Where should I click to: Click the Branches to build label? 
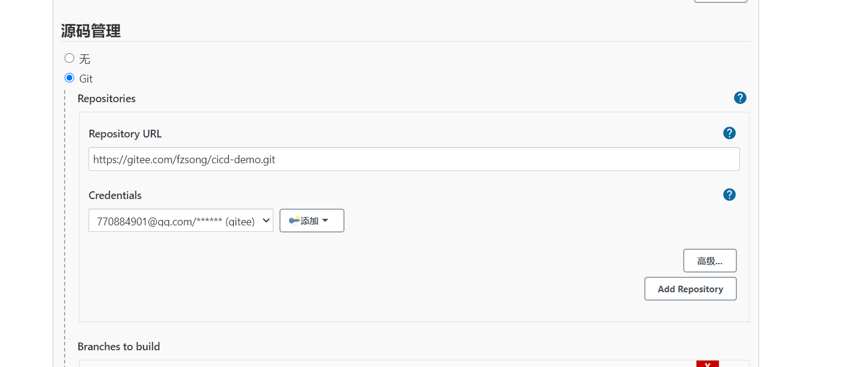point(118,347)
